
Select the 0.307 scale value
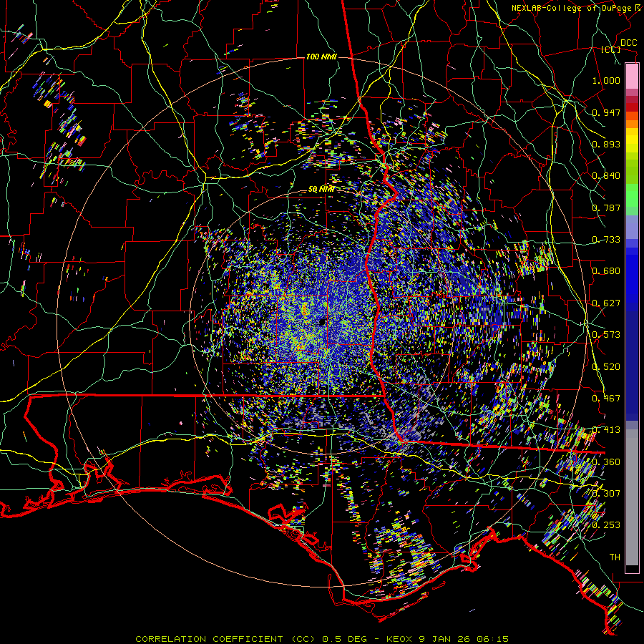(x=606, y=493)
